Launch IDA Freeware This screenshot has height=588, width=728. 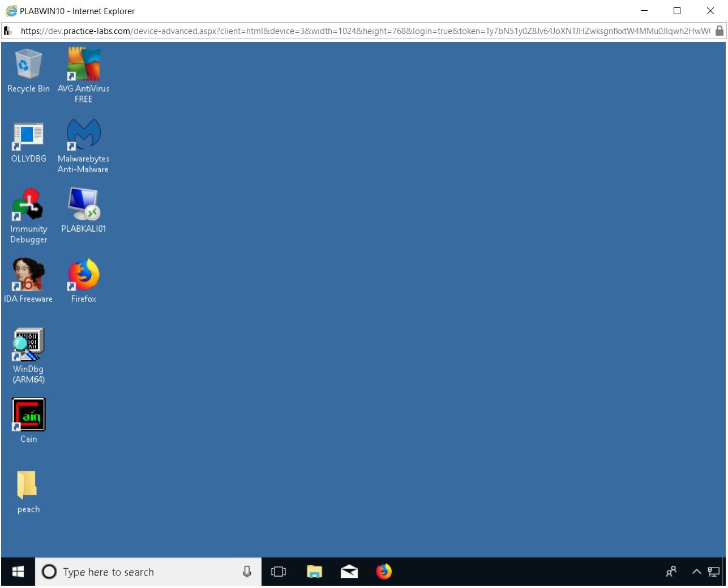(x=28, y=274)
